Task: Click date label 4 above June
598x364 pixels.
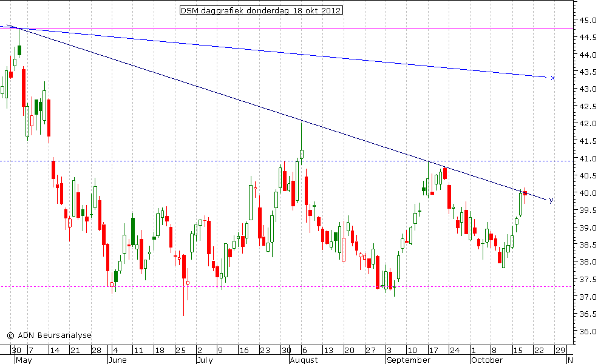Action: (x=115, y=351)
